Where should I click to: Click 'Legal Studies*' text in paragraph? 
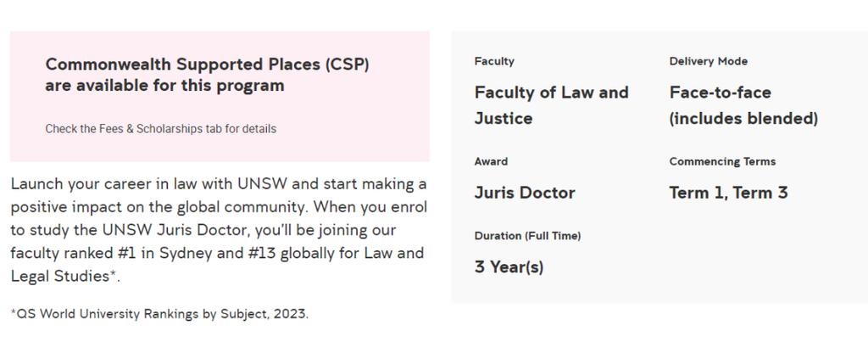pyautogui.click(x=65, y=276)
